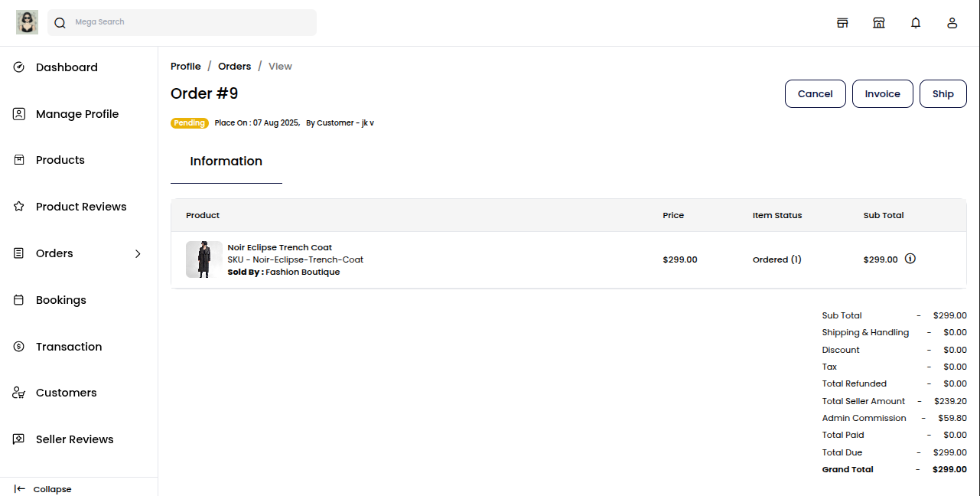This screenshot has width=980, height=496.
Task: Open Customers in the sidebar
Action: 67,393
